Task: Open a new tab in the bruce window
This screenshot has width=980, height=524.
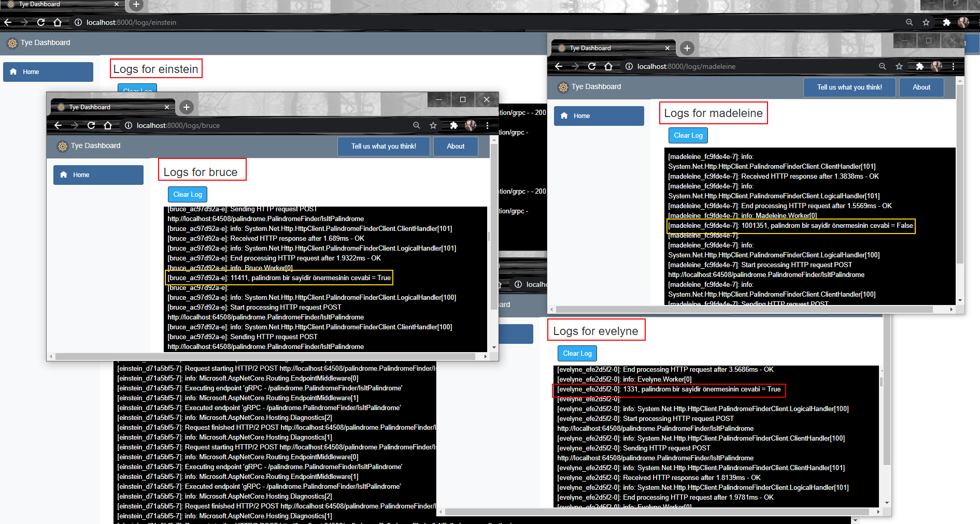Action: 187,107
